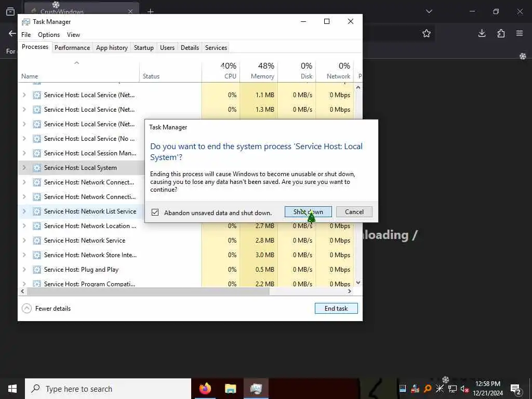Click the horizontal scrollbar thumb in Task Manager
This screenshot has height=399, width=532.
[148, 291]
